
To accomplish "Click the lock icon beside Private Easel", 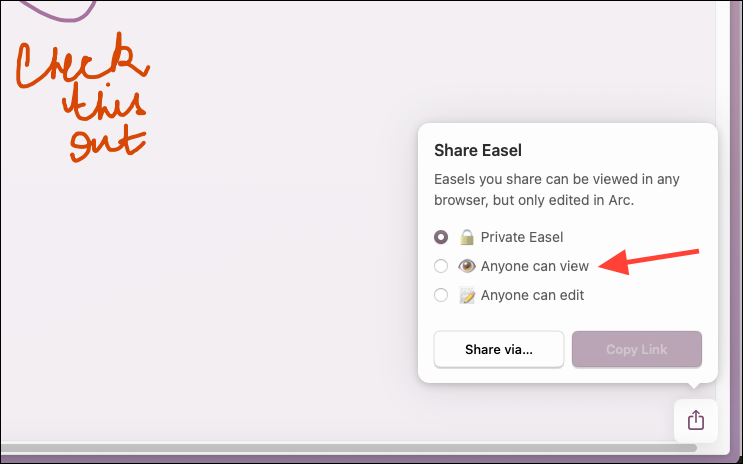I will (467, 237).
